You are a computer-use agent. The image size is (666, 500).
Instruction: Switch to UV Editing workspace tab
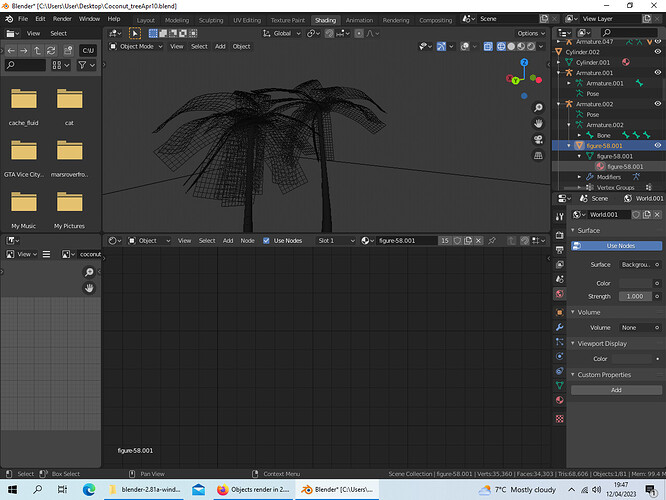click(x=247, y=20)
